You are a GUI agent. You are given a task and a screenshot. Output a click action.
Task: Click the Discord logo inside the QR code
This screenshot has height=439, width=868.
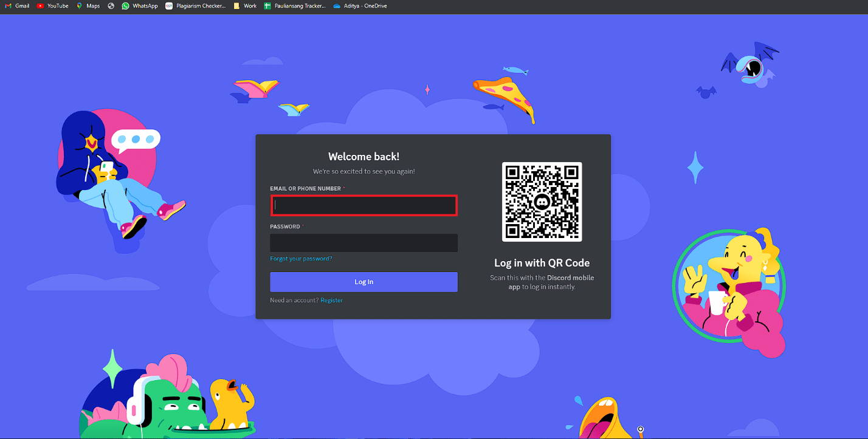click(542, 202)
